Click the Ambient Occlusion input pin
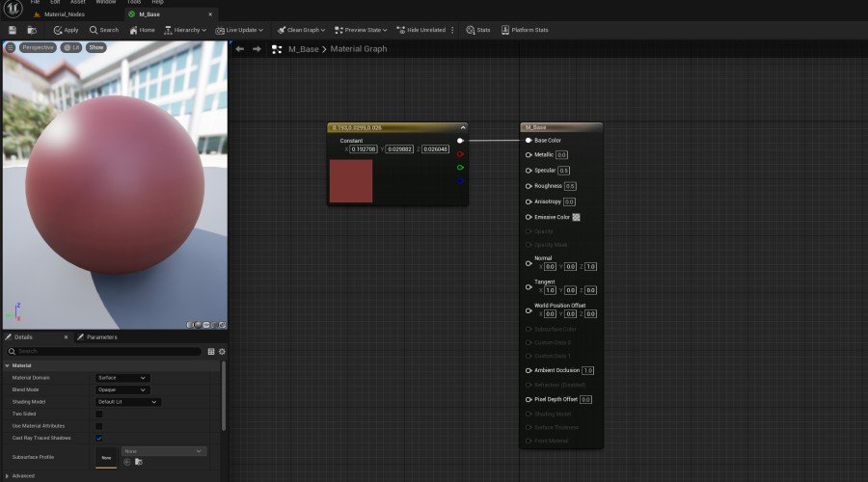Screen dimensions: 868x482 [529, 371]
